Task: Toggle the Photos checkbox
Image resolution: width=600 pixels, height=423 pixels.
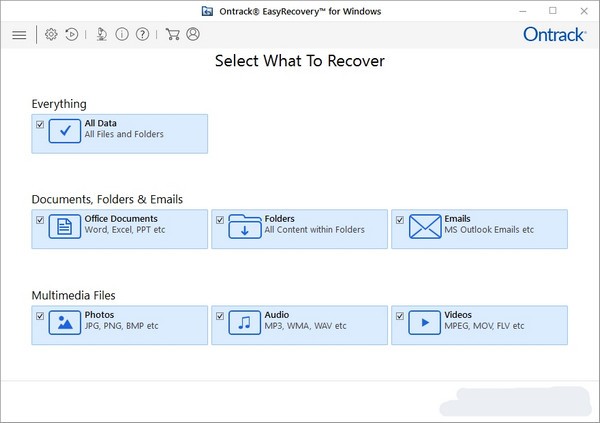Action: point(40,316)
